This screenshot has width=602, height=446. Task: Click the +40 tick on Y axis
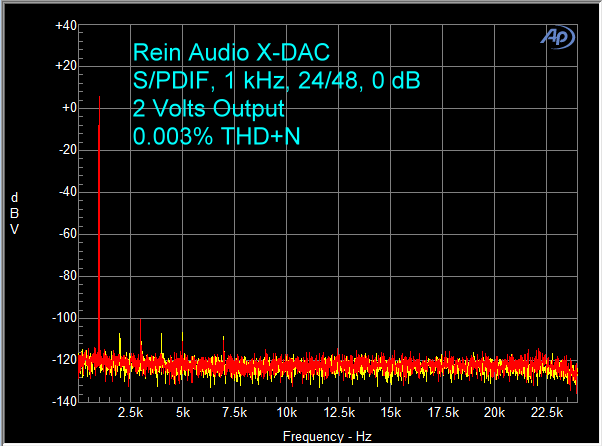[65, 25]
